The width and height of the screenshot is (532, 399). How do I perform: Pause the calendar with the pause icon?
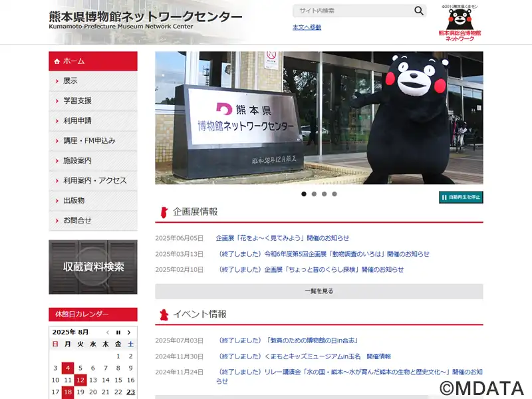tap(118, 332)
